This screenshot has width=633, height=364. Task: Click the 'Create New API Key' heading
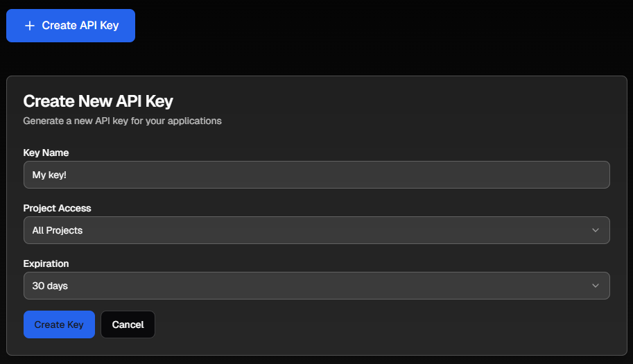tap(98, 101)
